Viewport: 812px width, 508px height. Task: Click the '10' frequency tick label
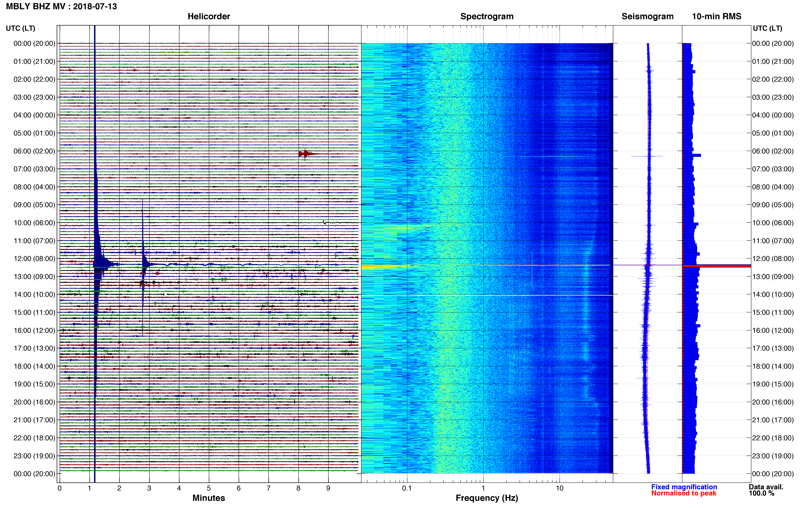559,488
